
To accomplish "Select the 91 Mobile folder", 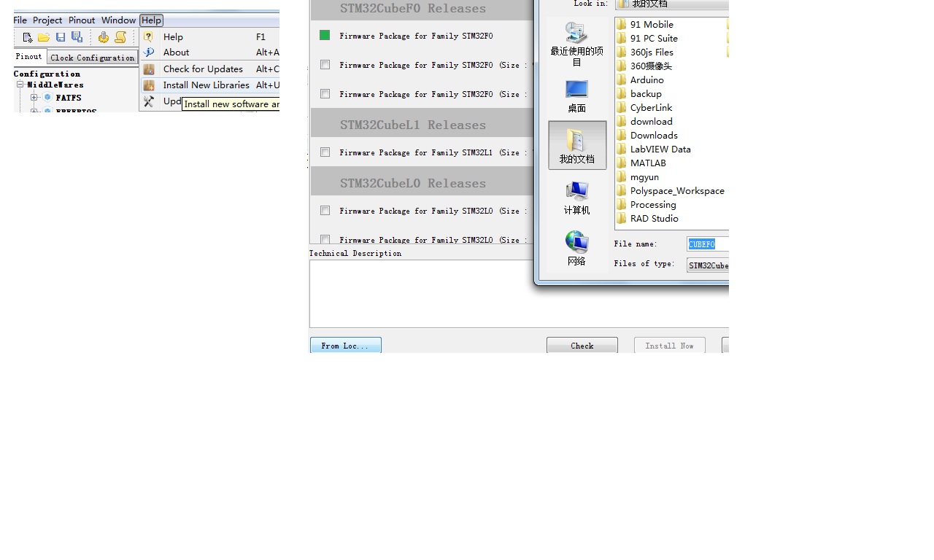I will click(645, 25).
